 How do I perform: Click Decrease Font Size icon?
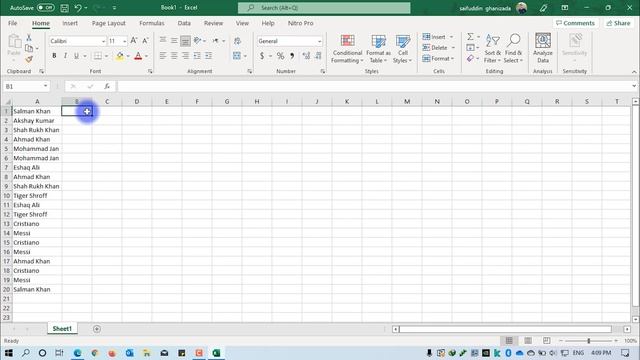pyautogui.click(x=145, y=41)
